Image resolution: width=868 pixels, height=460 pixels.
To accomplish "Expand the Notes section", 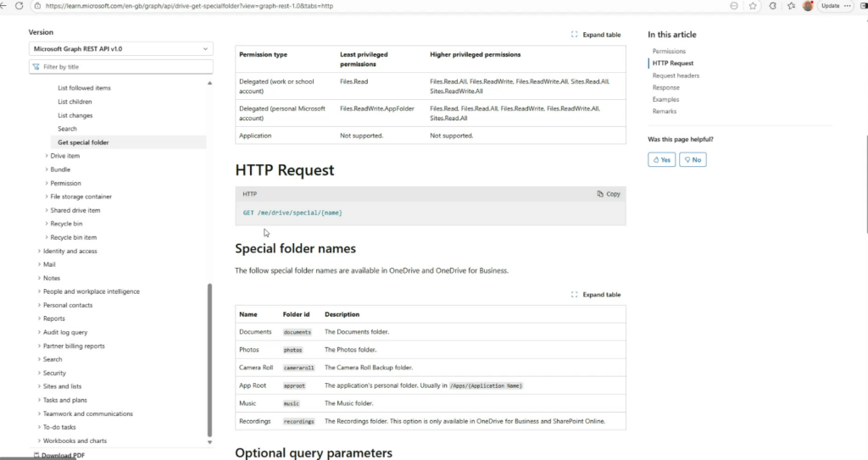I will click(x=51, y=279).
